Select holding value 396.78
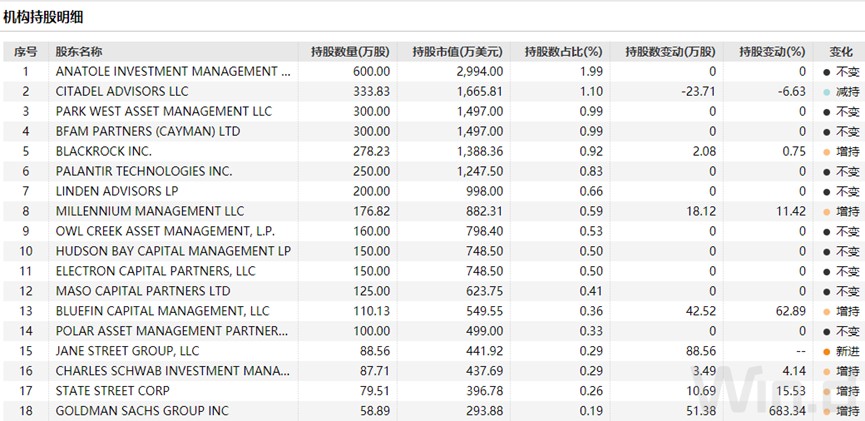865x421 pixels. coord(484,391)
